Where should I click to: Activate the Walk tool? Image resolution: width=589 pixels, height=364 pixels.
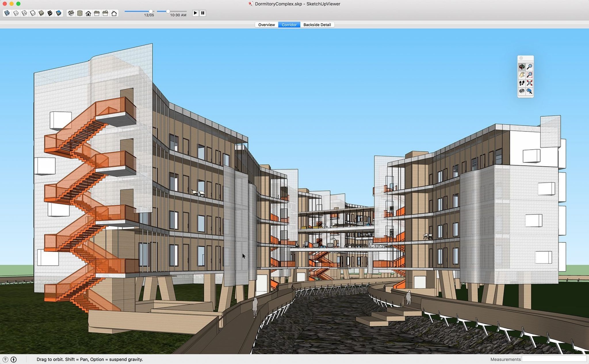[x=522, y=83]
